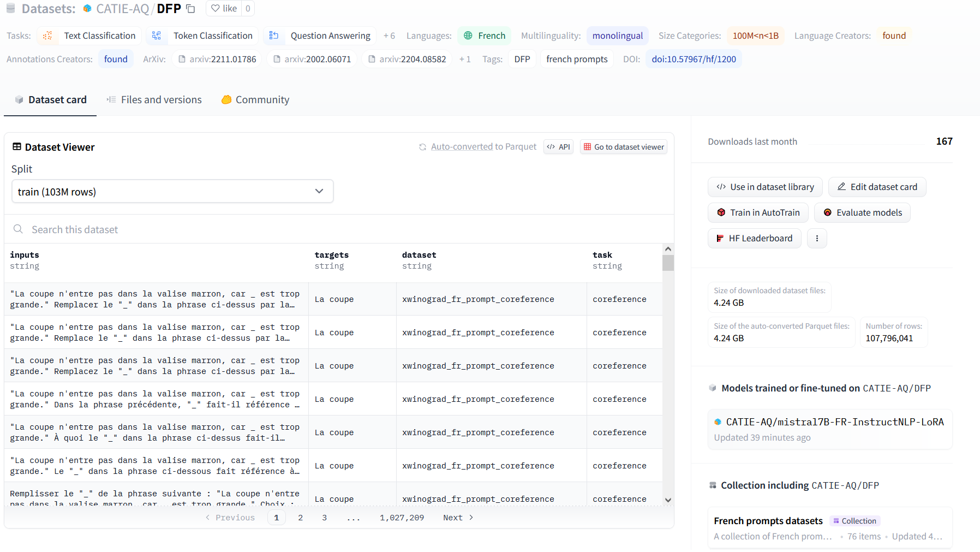
Task: Switch to the Files and versions tab
Action: click(x=154, y=100)
